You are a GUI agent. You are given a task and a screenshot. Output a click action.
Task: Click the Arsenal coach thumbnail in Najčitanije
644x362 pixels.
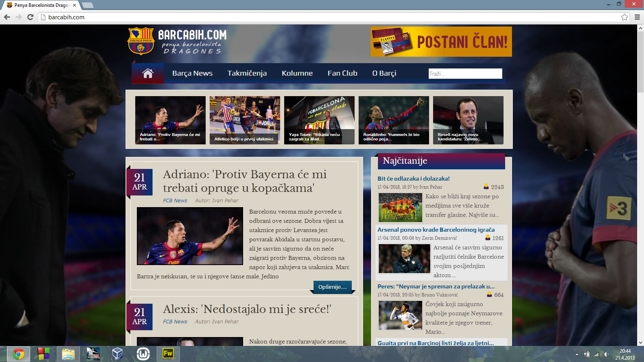click(x=405, y=259)
